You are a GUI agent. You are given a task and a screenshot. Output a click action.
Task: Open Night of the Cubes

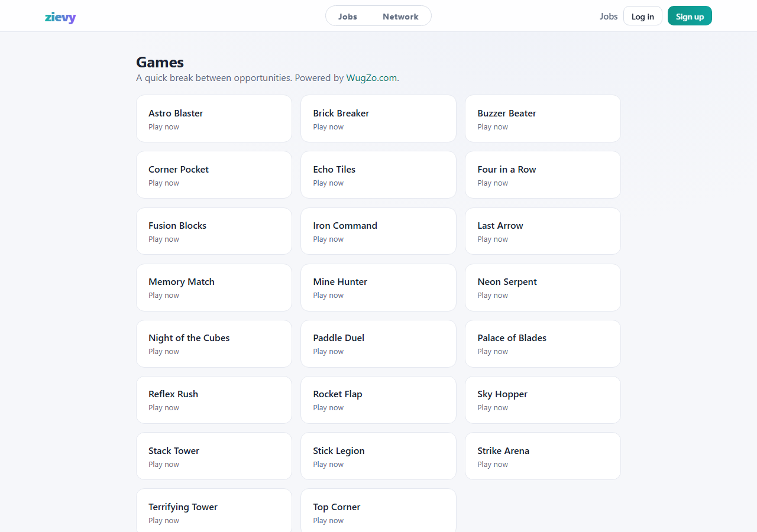coord(214,343)
